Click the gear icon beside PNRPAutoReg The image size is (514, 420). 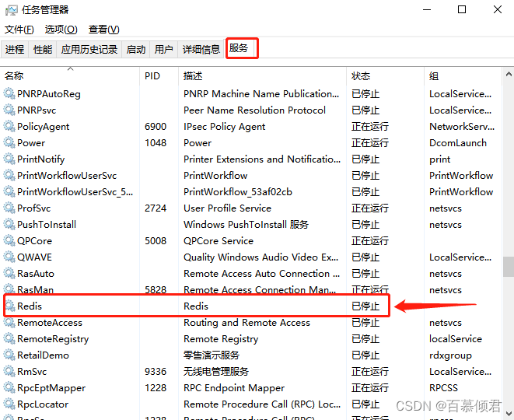9,94
